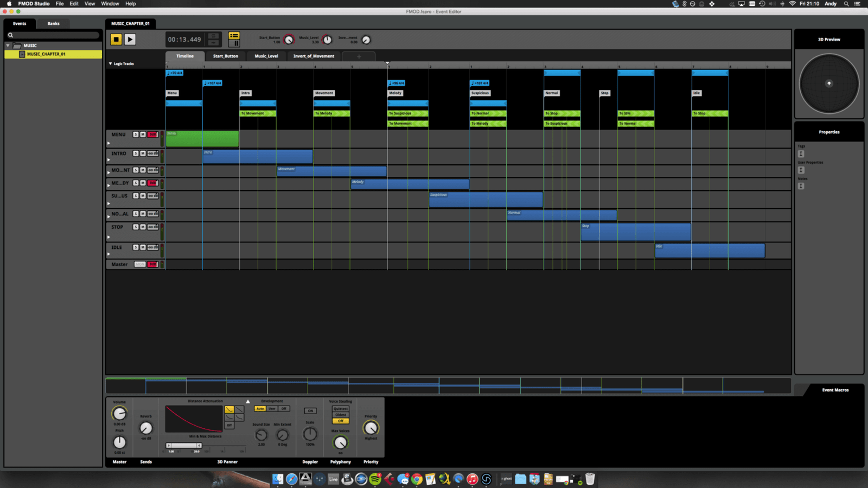Open the Edit menu in menu bar
The width and height of the screenshot is (868, 488).
(x=74, y=4)
